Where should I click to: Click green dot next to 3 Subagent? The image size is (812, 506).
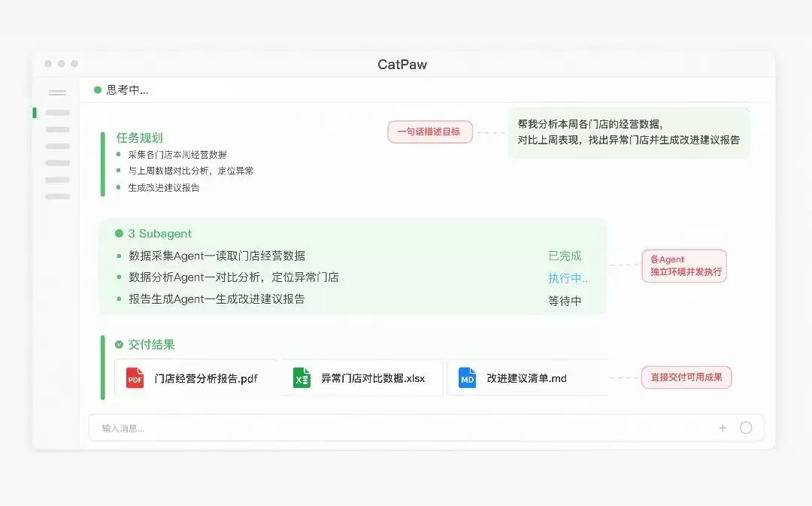(x=119, y=234)
